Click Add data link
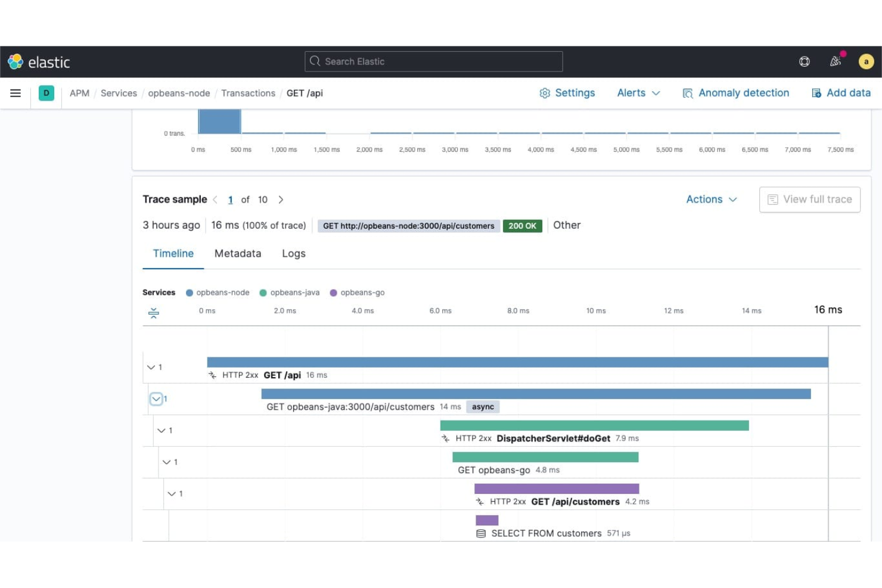This screenshot has width=882, height=588. (841, 93)
